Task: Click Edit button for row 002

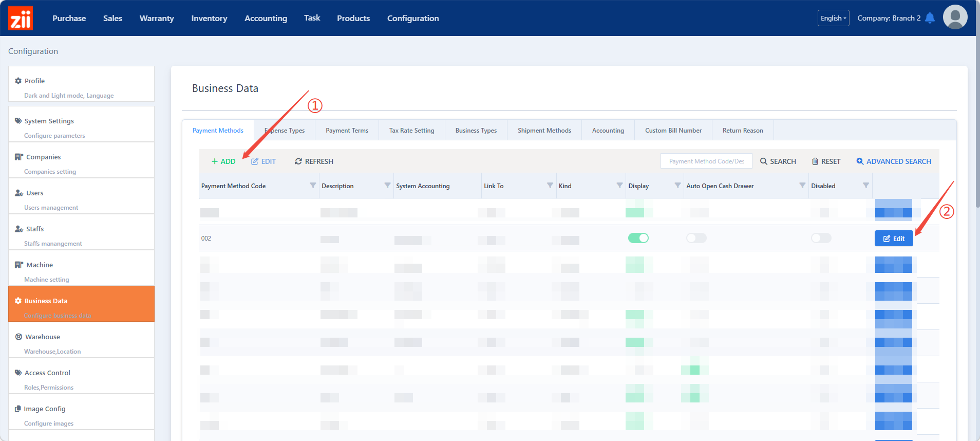Action: (893, 238)
